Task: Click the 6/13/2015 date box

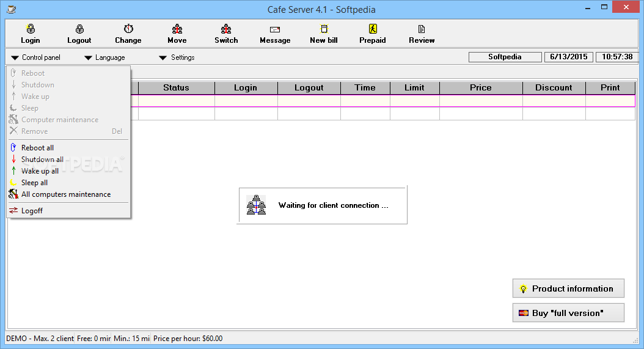Action: (568, 57)
